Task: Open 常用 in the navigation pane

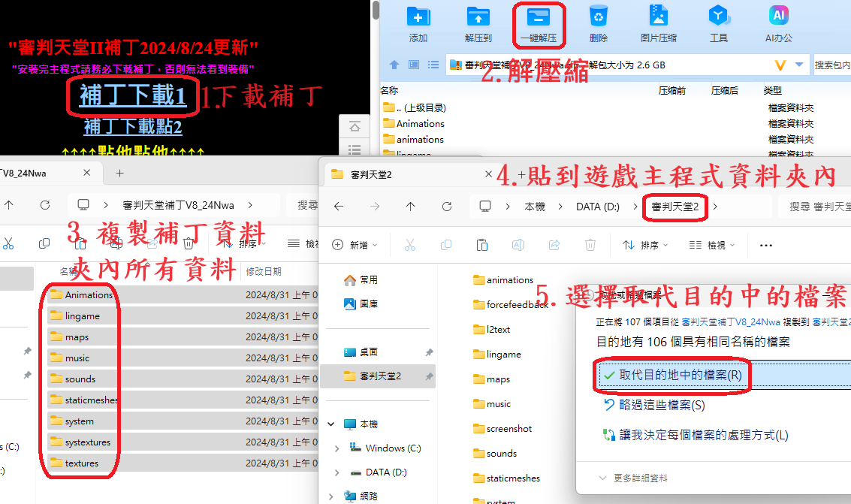Action: pos(361,280)
